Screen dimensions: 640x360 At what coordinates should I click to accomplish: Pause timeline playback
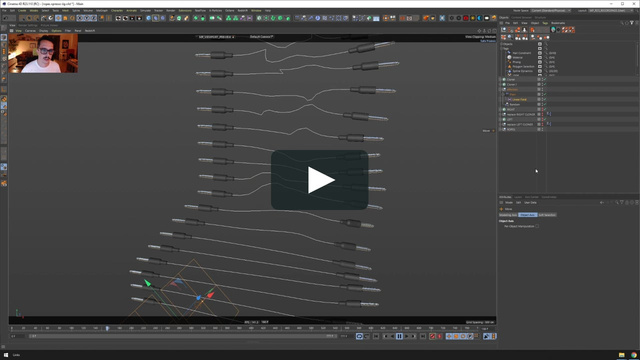click(399, 336)
